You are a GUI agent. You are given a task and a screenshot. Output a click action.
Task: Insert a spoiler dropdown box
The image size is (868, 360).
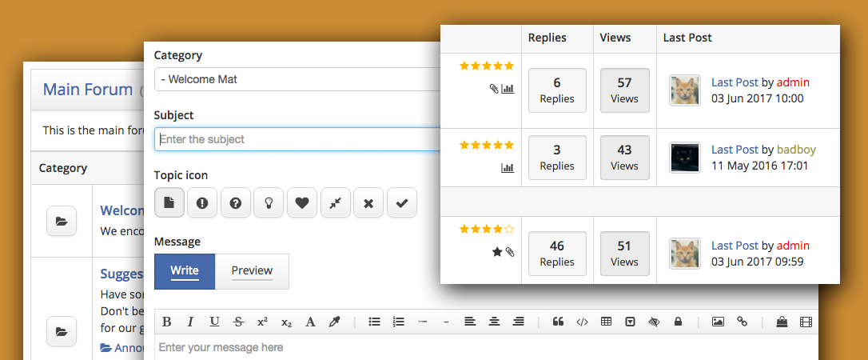pos(630,322)
